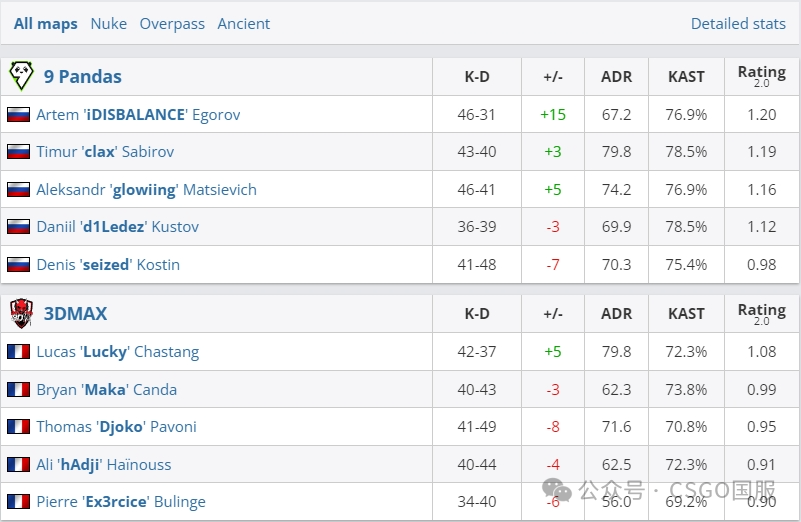The width and height of the screenshot is (801, 522).
Task: Click the French flag beside Djoko
Action: pos(18,427)
